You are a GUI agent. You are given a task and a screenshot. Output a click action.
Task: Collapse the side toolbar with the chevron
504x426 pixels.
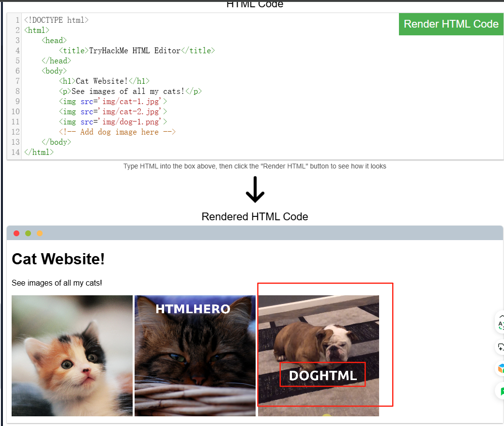[x=501, y=317]
